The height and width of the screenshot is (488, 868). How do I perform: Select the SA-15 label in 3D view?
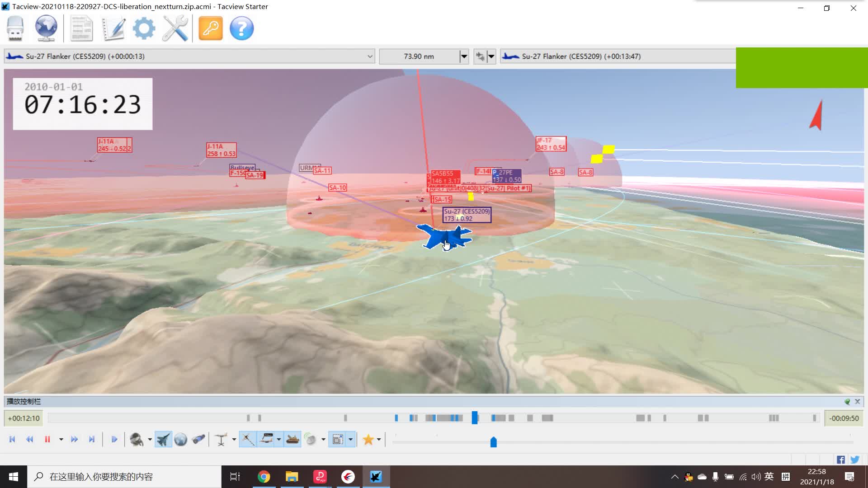tap(442, 199)
